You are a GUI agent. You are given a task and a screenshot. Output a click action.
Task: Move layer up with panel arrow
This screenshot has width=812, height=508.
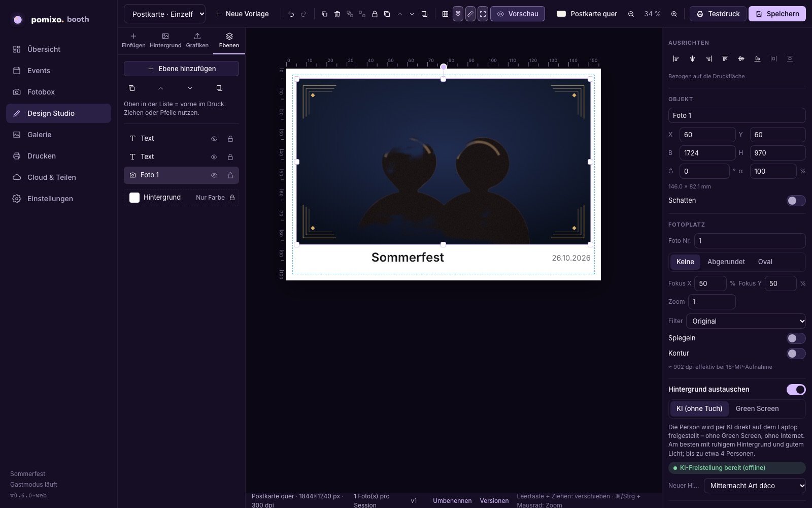tap(160, 88)
